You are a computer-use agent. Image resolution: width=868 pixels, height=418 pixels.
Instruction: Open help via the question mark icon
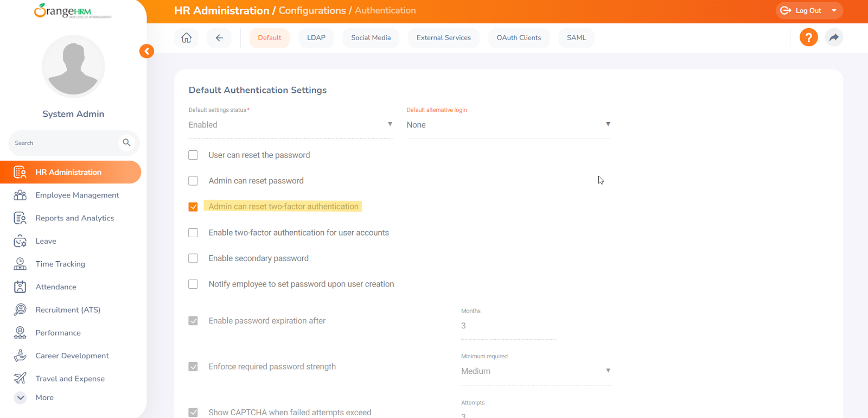[x=808, y=37]
